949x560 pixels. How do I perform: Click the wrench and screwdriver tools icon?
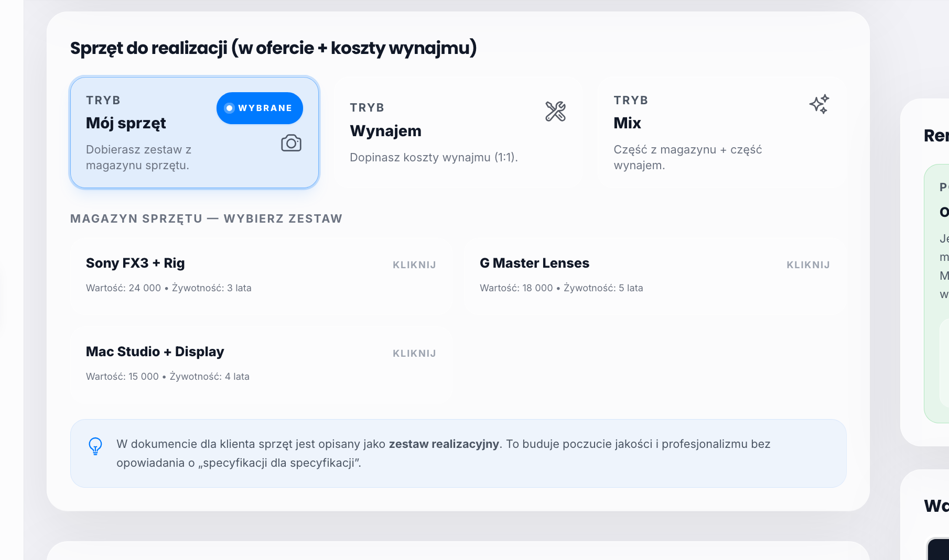pyautogui.click(x=555, y=111)
